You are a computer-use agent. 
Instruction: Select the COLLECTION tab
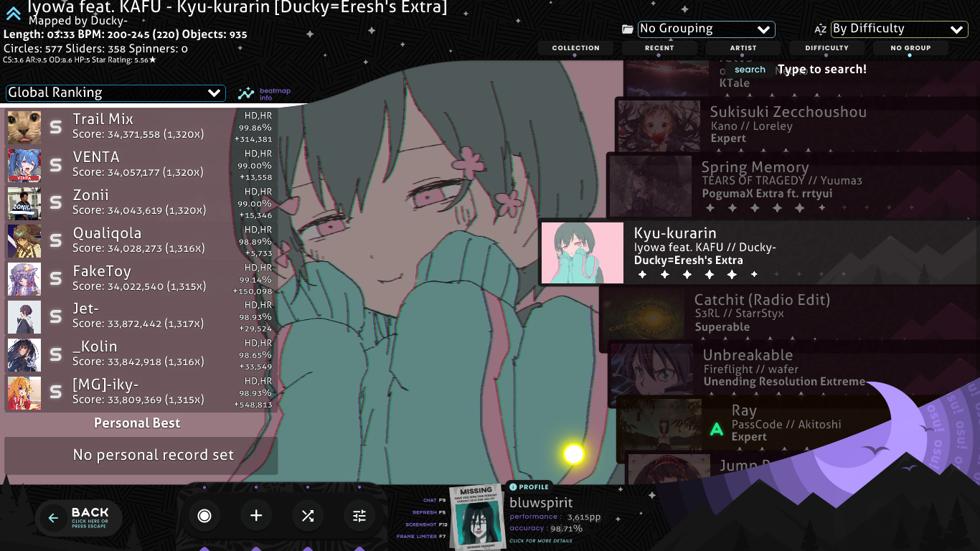[575, 48]
